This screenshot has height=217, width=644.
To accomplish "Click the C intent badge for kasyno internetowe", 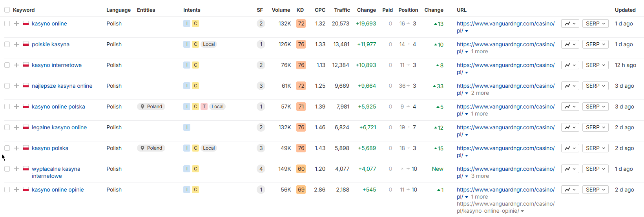I will pyautogui.click(x=195, y=65).
